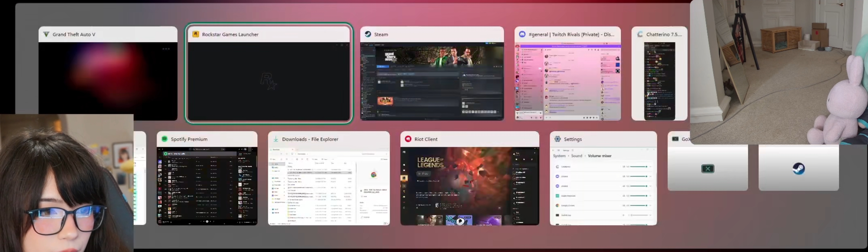This screenshot has width=868, height=252.
Task: Click the Grand Theft Auto V title icon
Action: pos(46,34)
